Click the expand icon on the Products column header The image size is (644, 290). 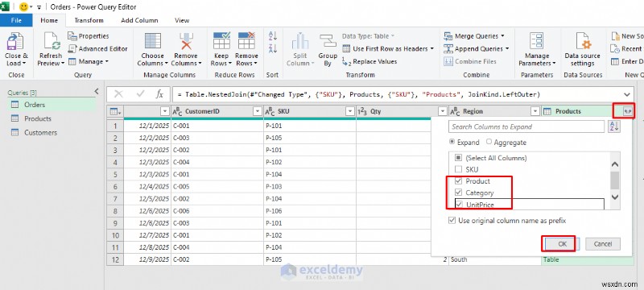[627, 111]
